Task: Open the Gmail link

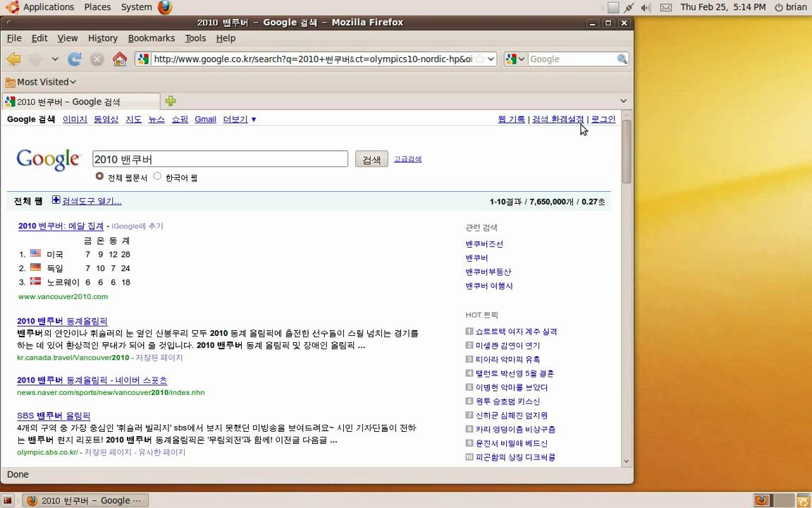Action: pos(205,119)
